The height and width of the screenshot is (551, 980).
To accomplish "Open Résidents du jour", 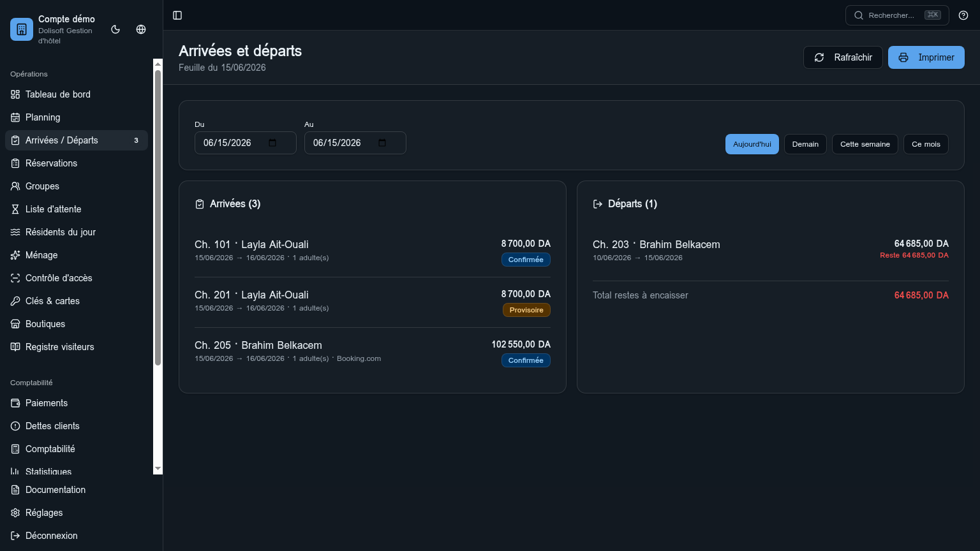I will [77, 232].
